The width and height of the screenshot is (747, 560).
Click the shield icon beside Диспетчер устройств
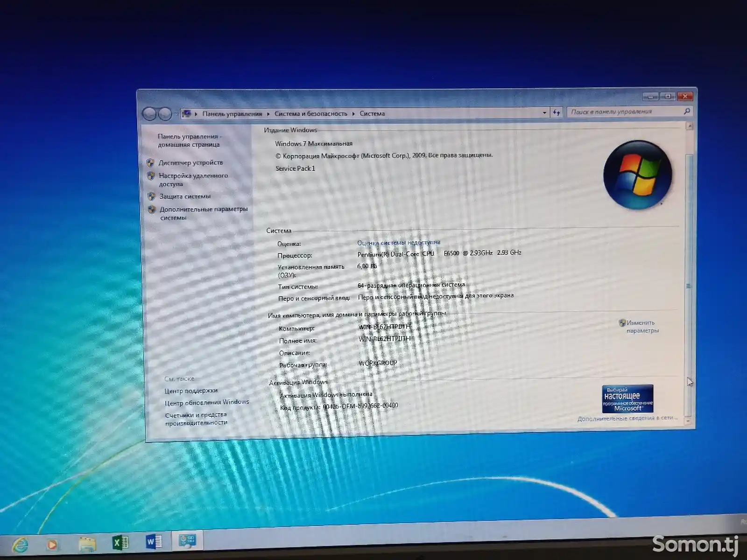point(150,163)
